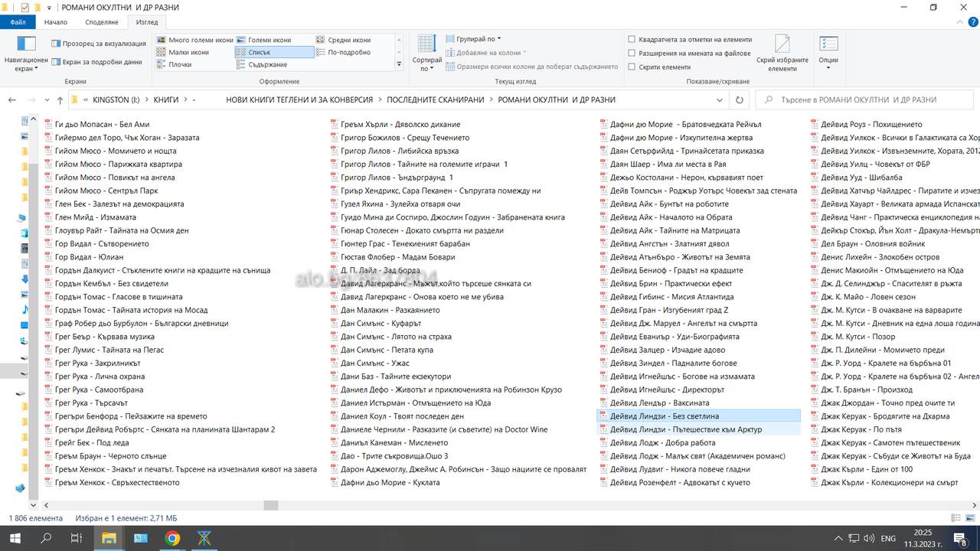Open recent locations dropdown arrow

coord(46,100)
